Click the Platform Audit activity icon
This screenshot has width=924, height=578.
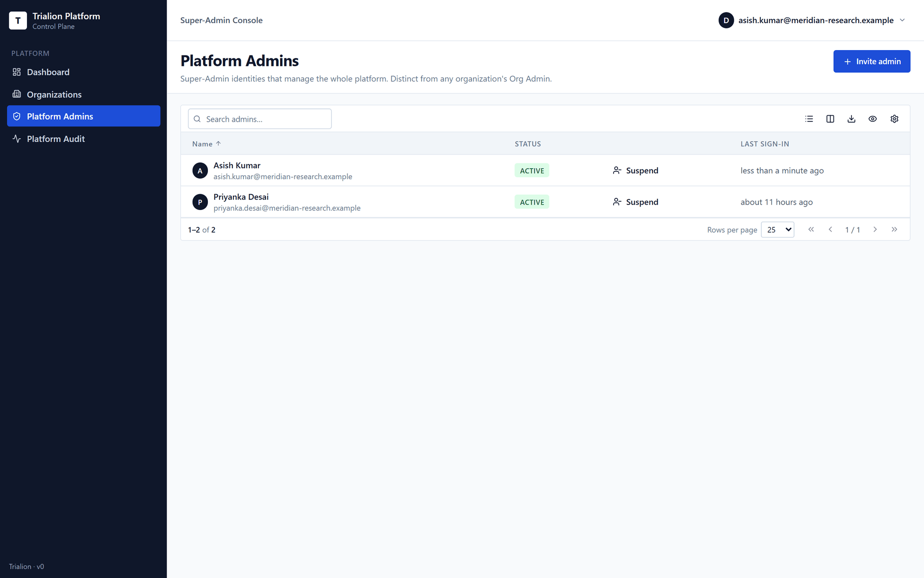pos(17,139)
